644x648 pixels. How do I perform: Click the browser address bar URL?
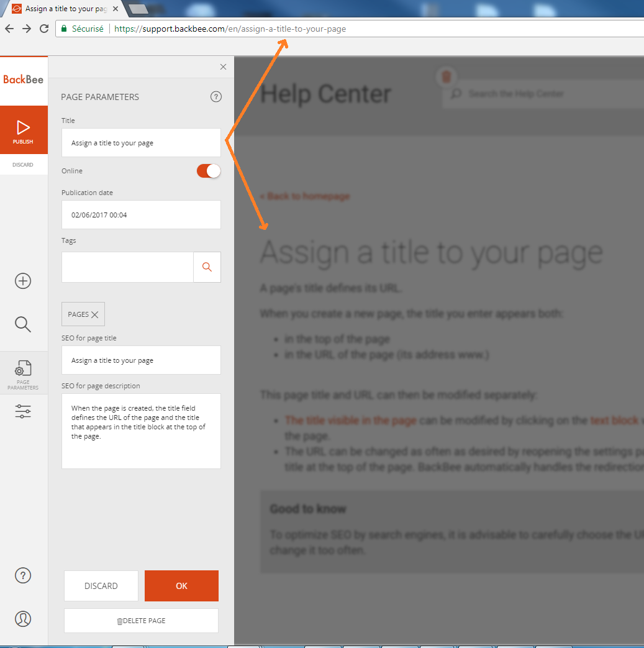[230, 29]
